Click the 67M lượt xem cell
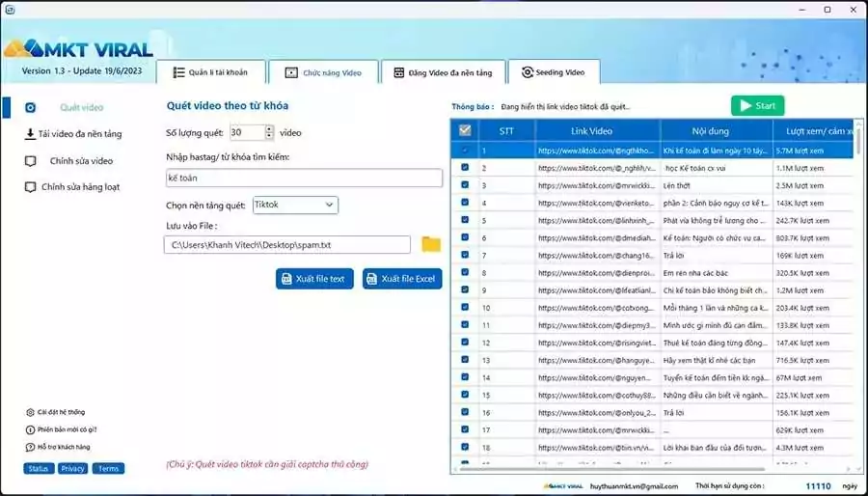868x496 pixels. [x=813, y=377]
